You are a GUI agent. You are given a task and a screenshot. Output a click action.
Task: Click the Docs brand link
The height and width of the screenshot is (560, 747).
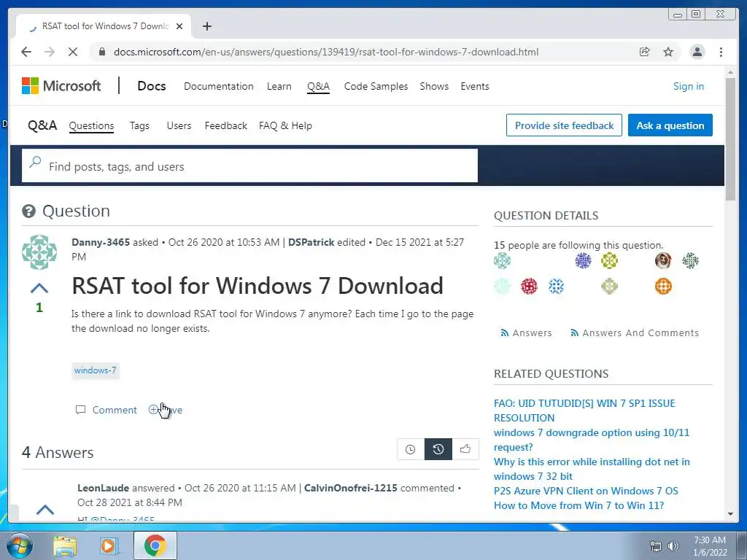click(x=152, y=86)
